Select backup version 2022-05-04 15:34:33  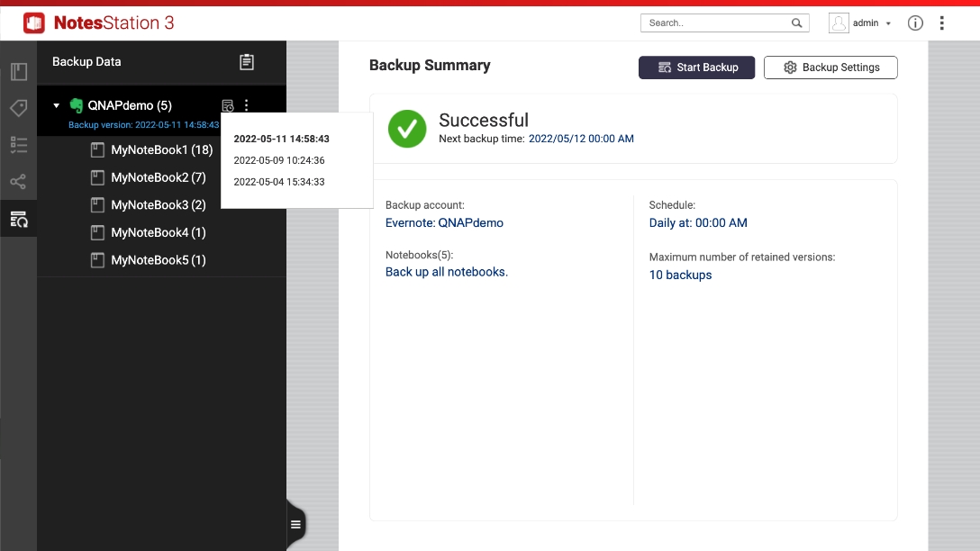click(279, 182)
